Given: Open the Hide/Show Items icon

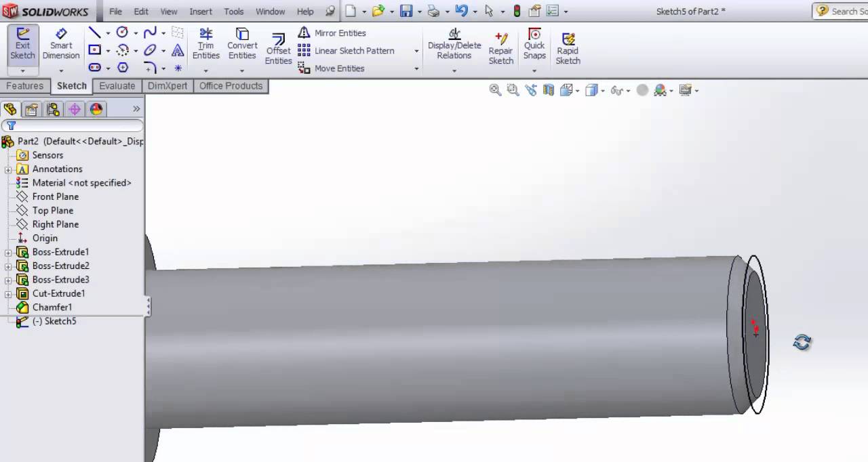Looking at the screenshot, I should 616,90.
